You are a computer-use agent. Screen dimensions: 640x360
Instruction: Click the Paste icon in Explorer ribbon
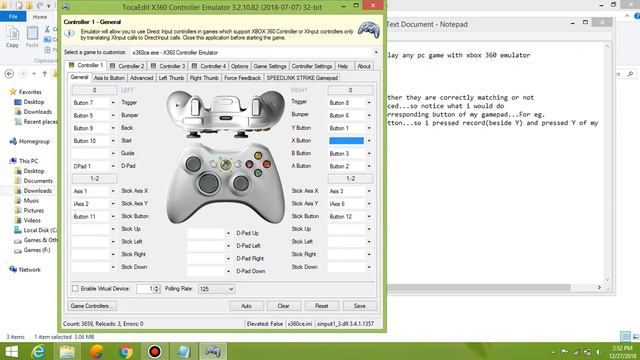32,34
